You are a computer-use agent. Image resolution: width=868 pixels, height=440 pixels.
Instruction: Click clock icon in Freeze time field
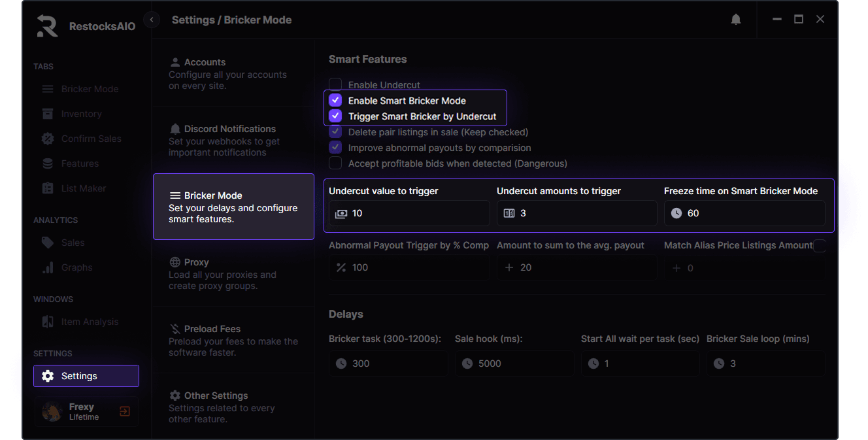tap(676, 213)
